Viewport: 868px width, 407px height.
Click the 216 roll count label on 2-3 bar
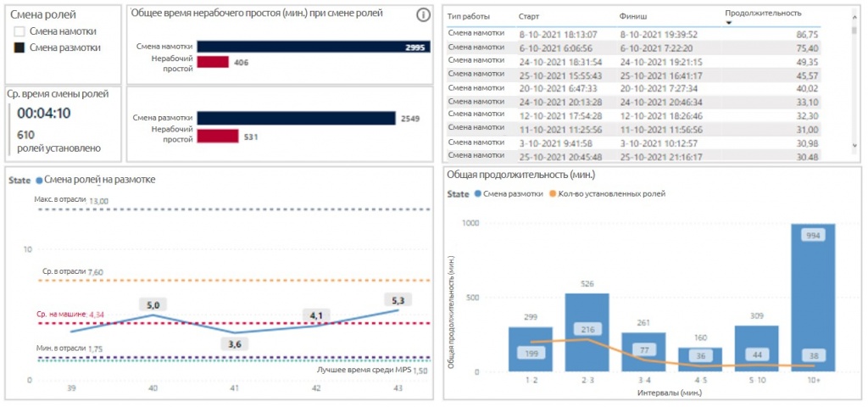tap(587, 330)
